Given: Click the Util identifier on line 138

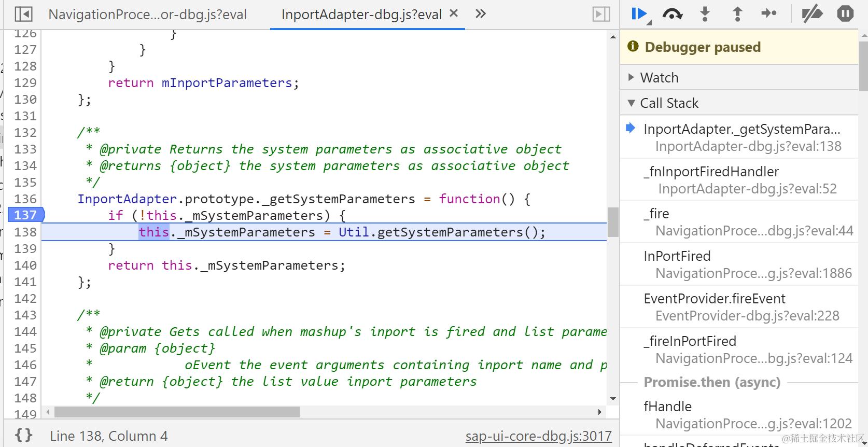Looking at the screenshot, I should coord(354,232).
